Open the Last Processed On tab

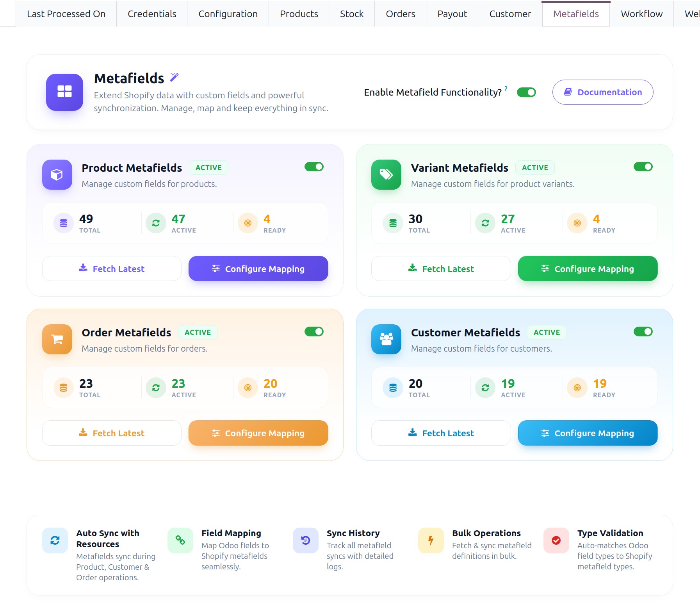click(x=66, y=14)
